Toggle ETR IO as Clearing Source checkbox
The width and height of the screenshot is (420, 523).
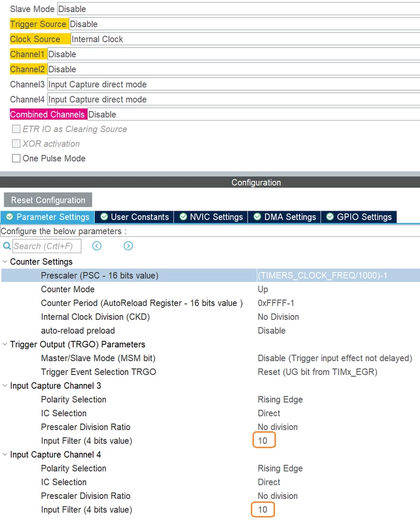16,129
